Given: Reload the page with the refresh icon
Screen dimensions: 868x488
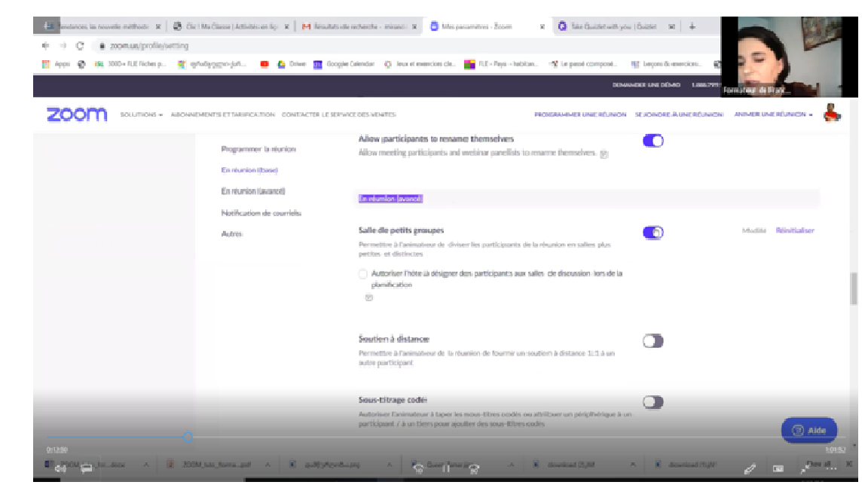Looking at the screenshot, I should 79,46.
